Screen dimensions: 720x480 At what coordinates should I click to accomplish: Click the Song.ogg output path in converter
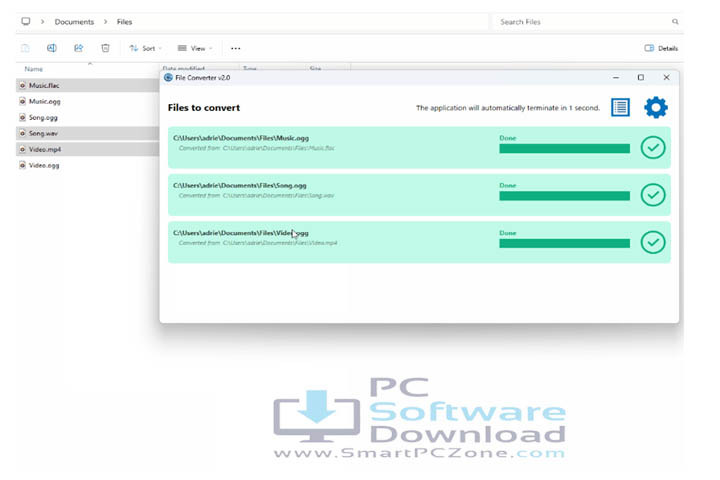point(240,186)
